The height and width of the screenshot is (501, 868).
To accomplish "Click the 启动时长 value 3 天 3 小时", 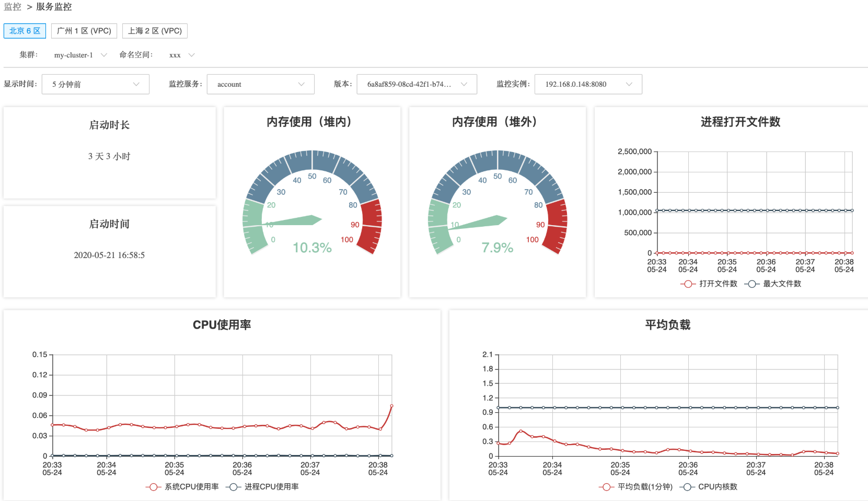I will pos(109,156).
